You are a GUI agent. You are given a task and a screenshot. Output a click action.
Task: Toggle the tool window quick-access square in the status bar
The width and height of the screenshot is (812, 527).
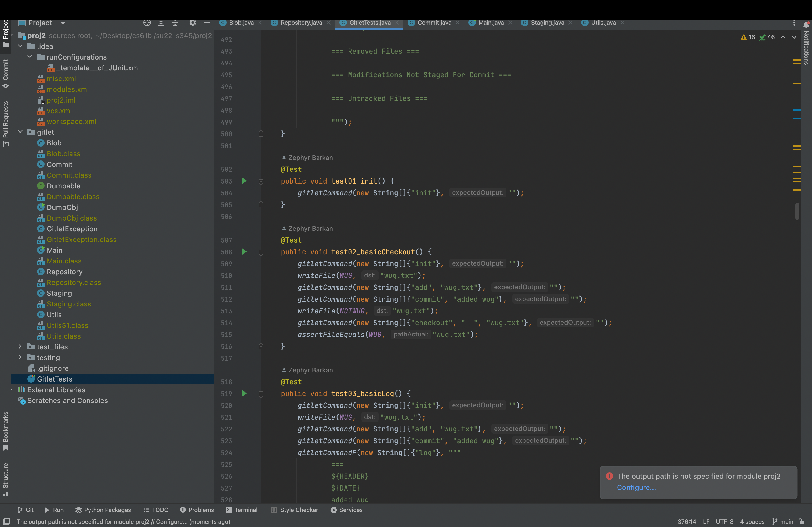tap(6, 522)
